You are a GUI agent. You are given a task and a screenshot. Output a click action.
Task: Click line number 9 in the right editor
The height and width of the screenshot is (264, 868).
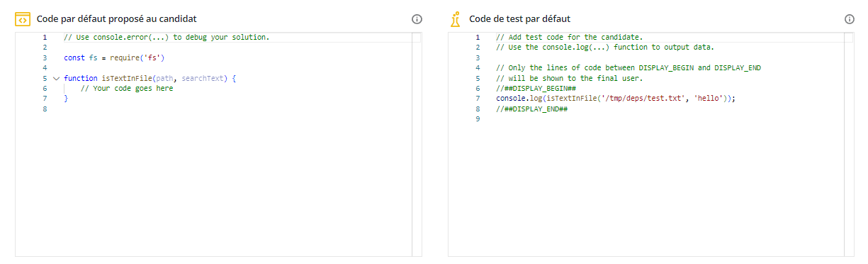[x=478, y=119]
